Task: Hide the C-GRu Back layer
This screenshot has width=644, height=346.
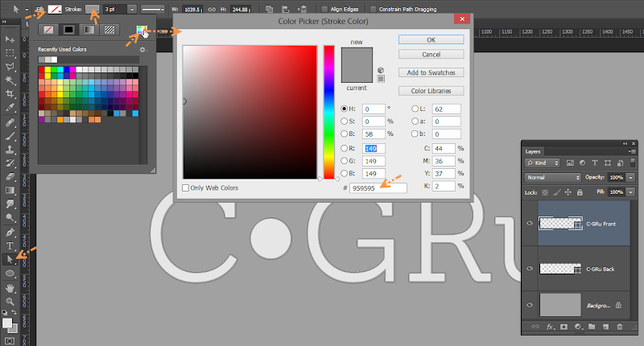Action: coord(530,269)
